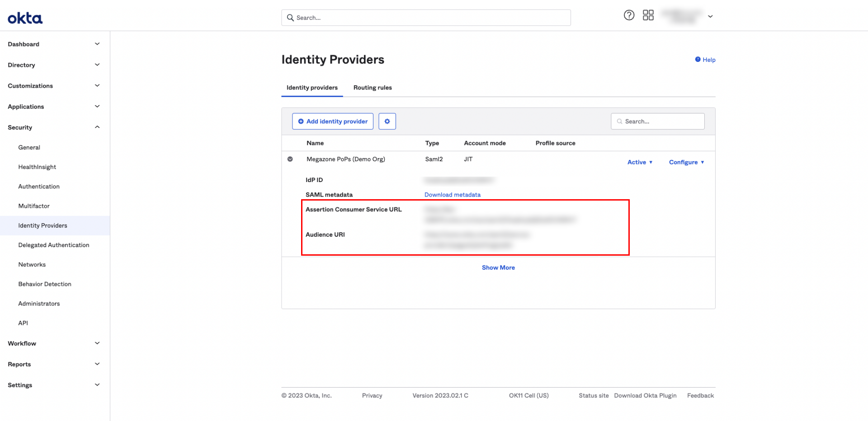Open the help question mark icon
The image size is (868, 421).
coord(629,15)
